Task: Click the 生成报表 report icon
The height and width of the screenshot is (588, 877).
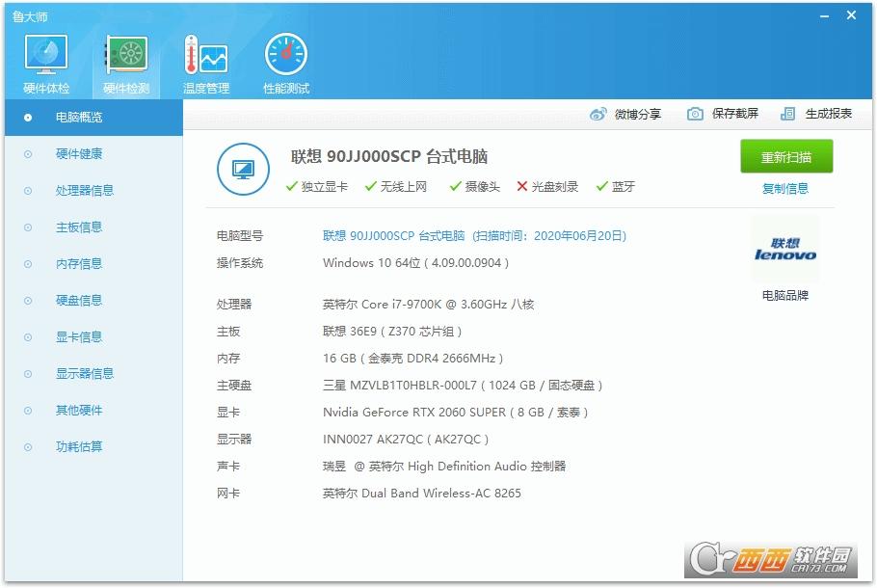Action: [788, 114]
